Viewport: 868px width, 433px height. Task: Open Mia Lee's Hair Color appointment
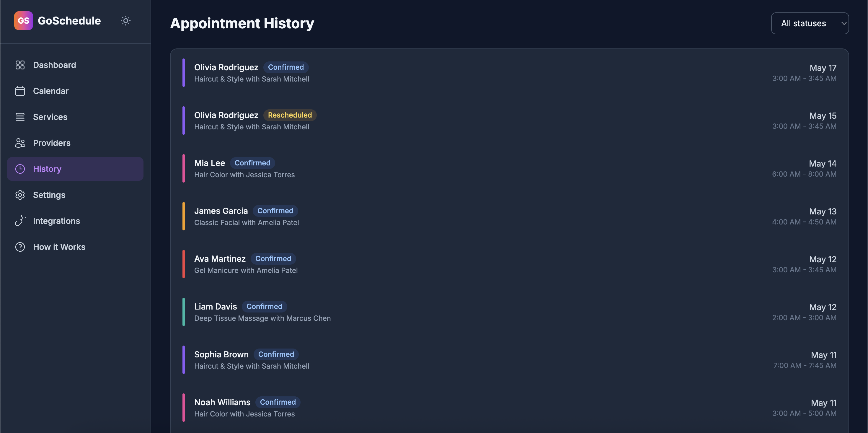point(509,169)
